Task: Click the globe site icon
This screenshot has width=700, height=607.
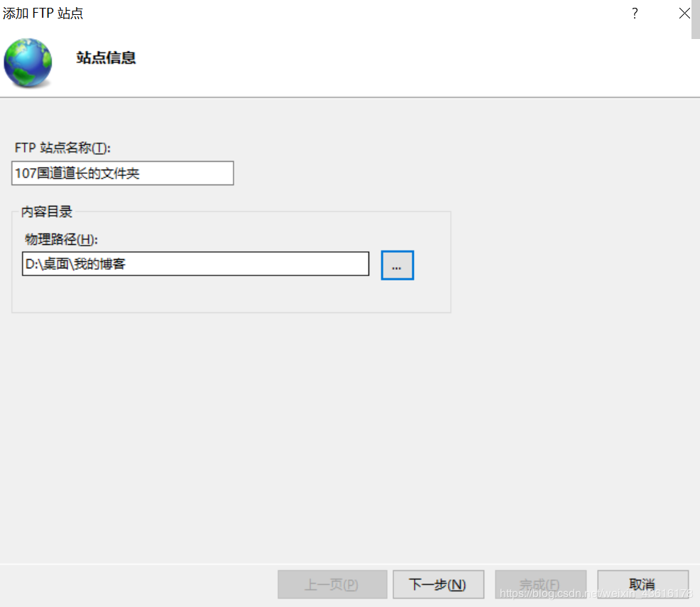Action: 28,62
